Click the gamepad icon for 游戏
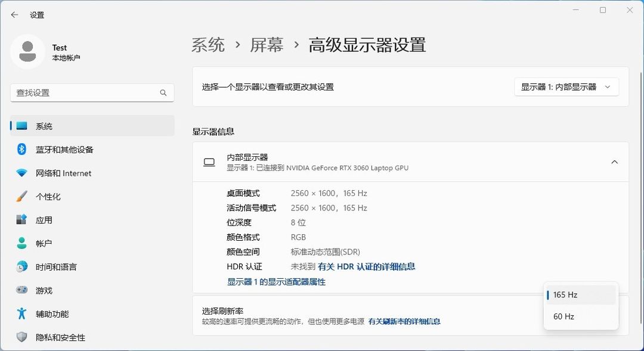Viewport: 644px width, 351px height. 21,290
